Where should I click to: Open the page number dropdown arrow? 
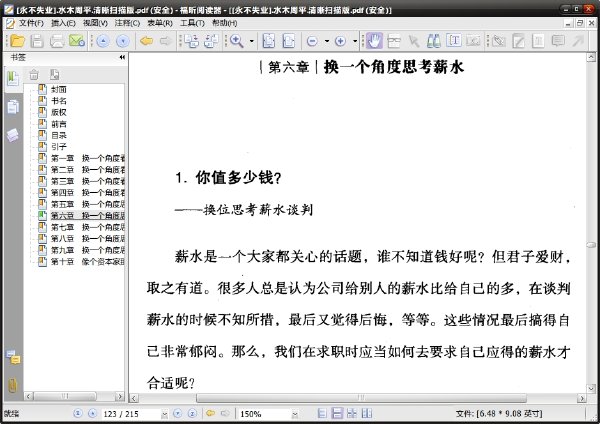[164, 414]
